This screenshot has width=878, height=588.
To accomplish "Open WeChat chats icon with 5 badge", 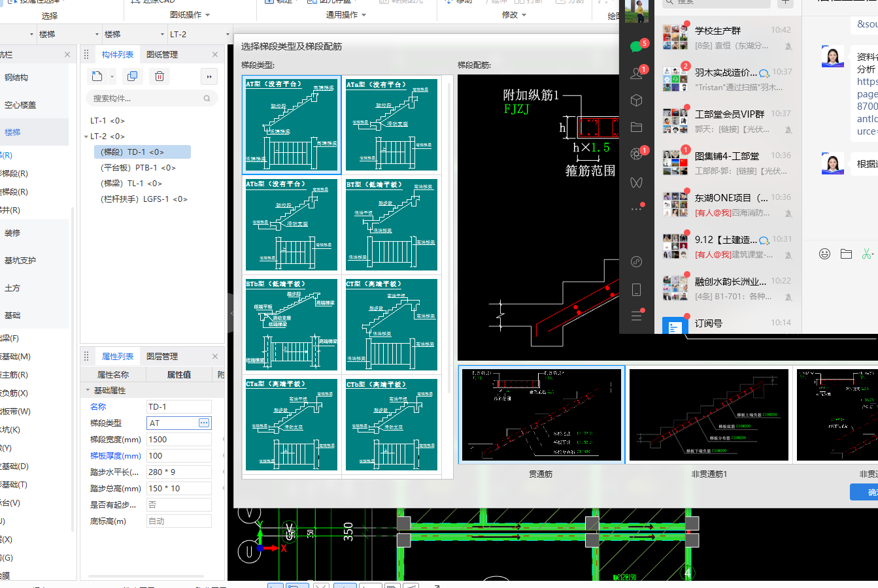I will point(637,46).
